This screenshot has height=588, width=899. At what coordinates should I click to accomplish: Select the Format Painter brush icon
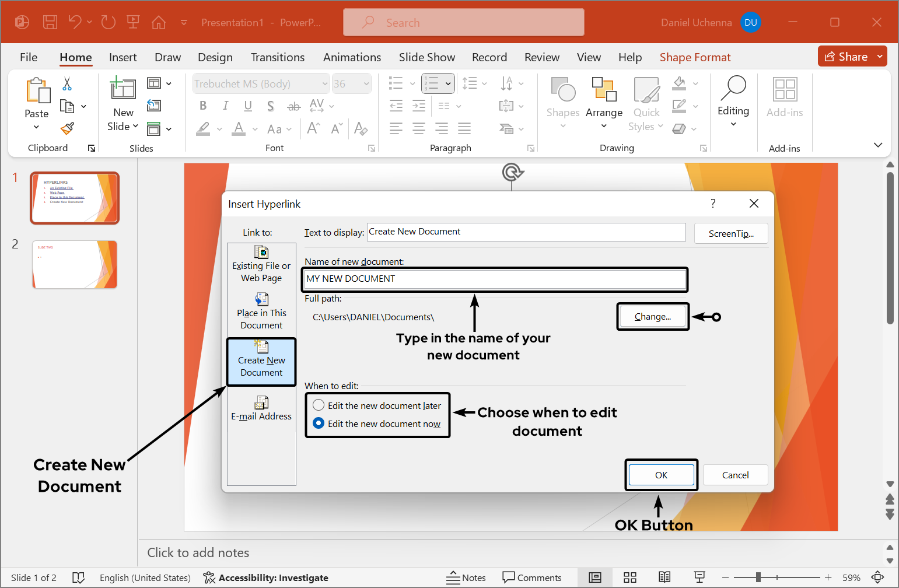pyautogui.click(x=67, y=128)
